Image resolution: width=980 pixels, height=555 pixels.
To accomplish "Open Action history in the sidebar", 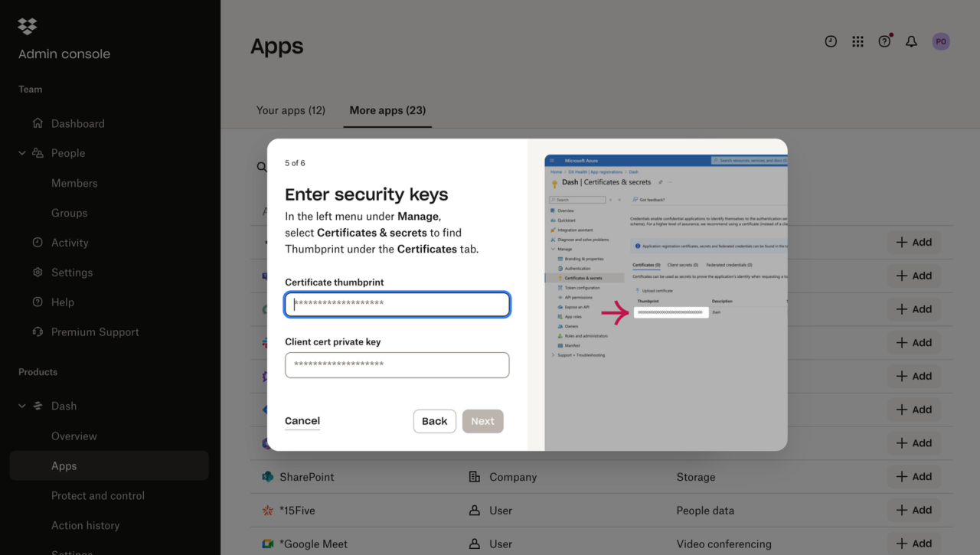I will coord(85,525).
